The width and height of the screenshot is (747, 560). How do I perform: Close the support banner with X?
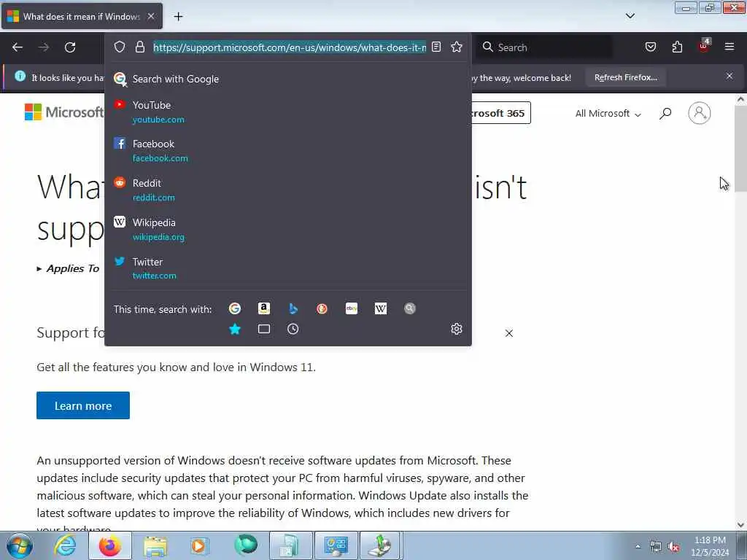(x=508, y=333)
